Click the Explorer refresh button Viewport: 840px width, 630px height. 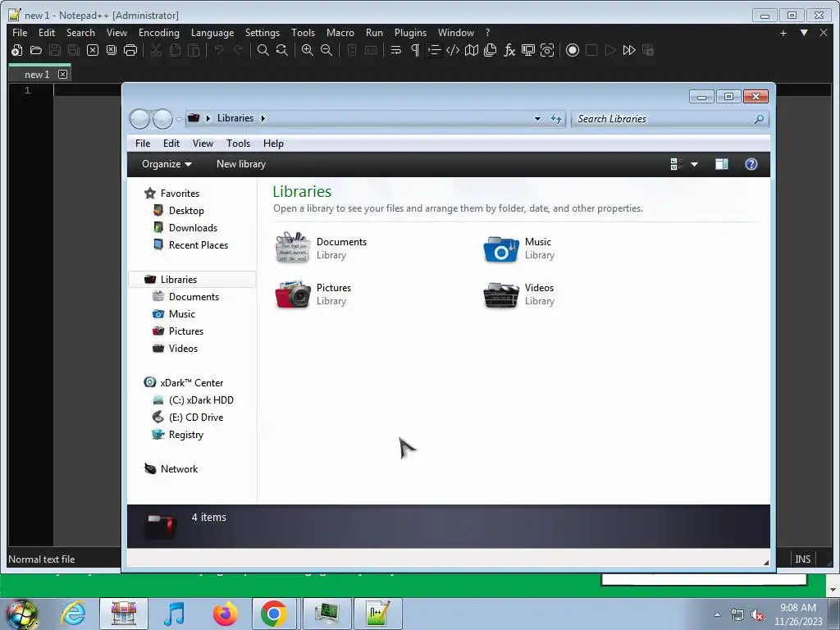pos(556,119)
